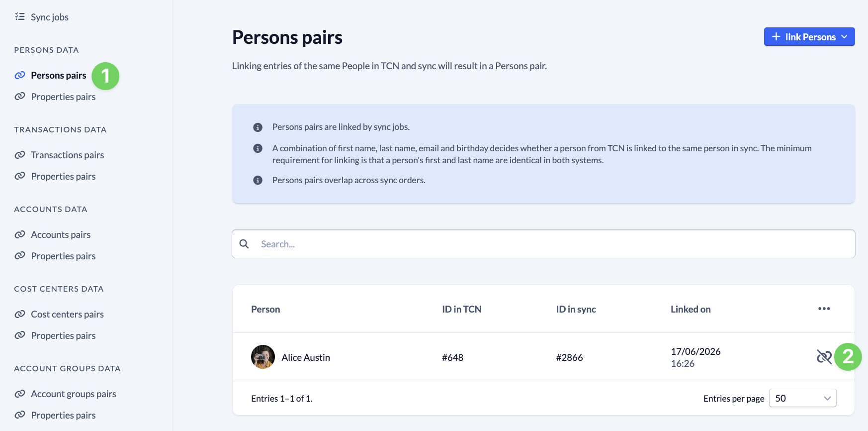Click the link icon beside Account groups pairs
The image size is (868, 431).
pyautogui.click(x=20, y=394)
